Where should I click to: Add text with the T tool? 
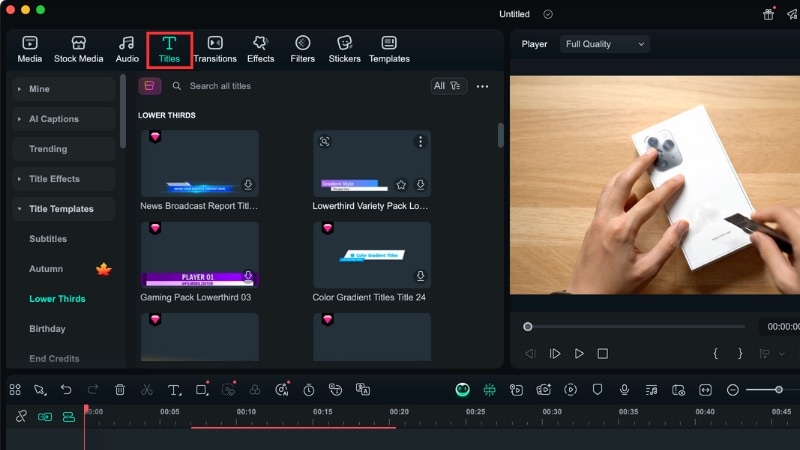[174, 390]
